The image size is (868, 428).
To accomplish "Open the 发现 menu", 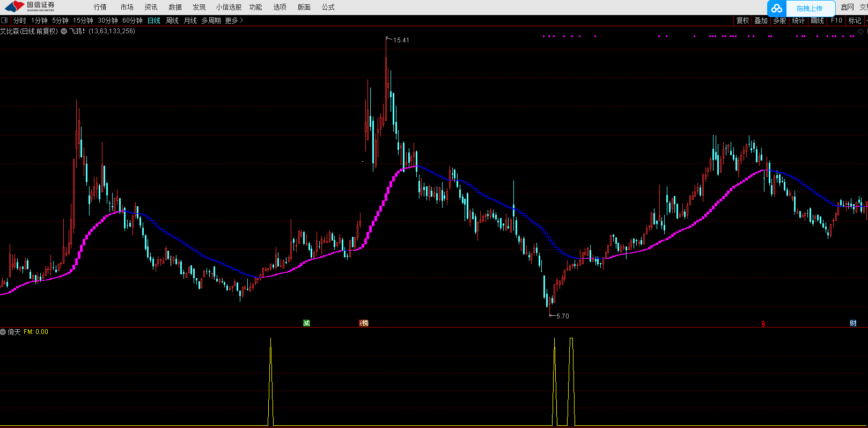I will point(200,7).
